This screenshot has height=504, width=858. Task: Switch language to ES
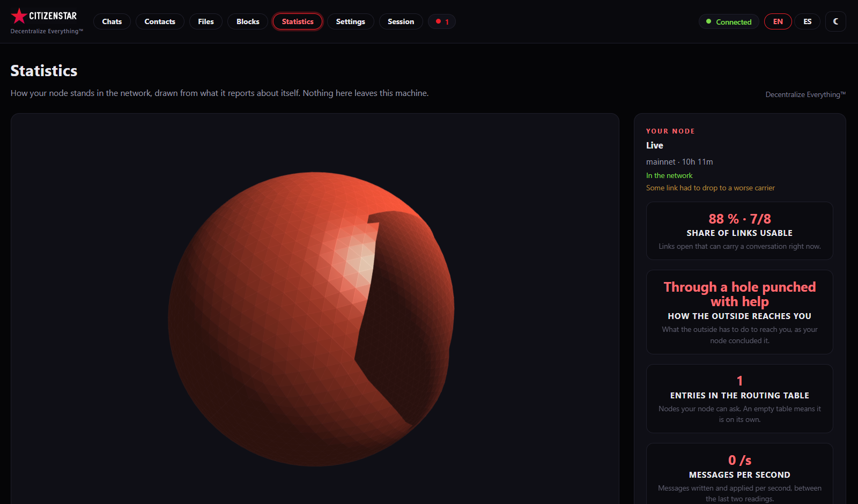[808, 21]
